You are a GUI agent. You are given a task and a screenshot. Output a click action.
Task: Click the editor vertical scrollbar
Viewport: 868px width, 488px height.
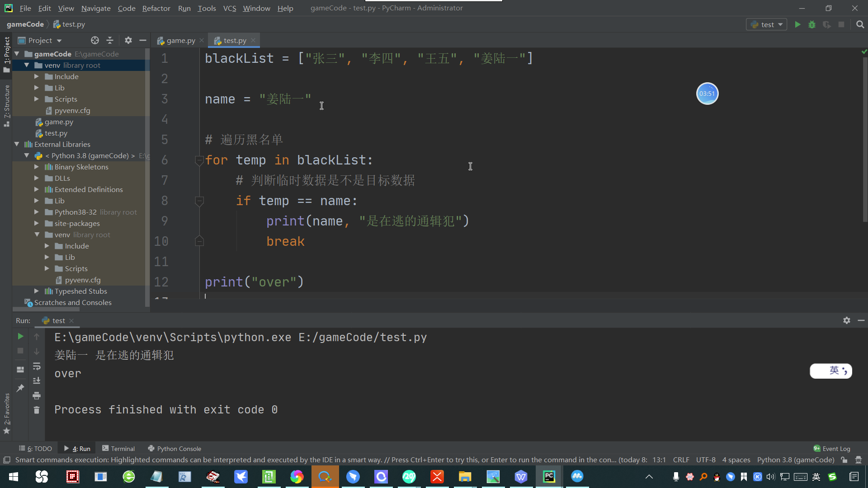click(865, 136)
